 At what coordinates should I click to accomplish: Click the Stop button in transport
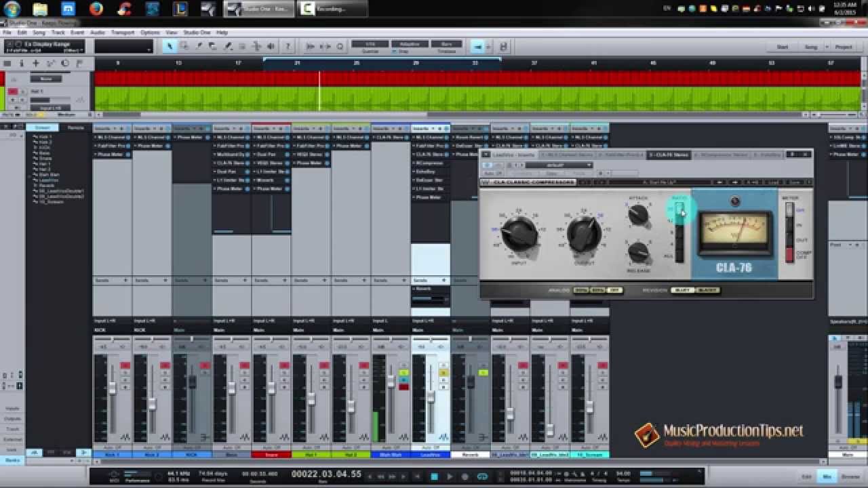click(435, 476)
